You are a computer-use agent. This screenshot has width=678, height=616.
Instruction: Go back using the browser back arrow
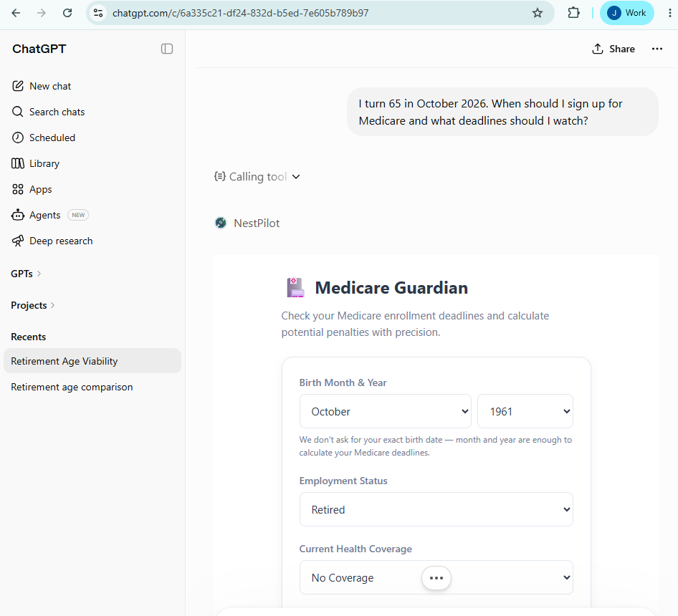16,13
